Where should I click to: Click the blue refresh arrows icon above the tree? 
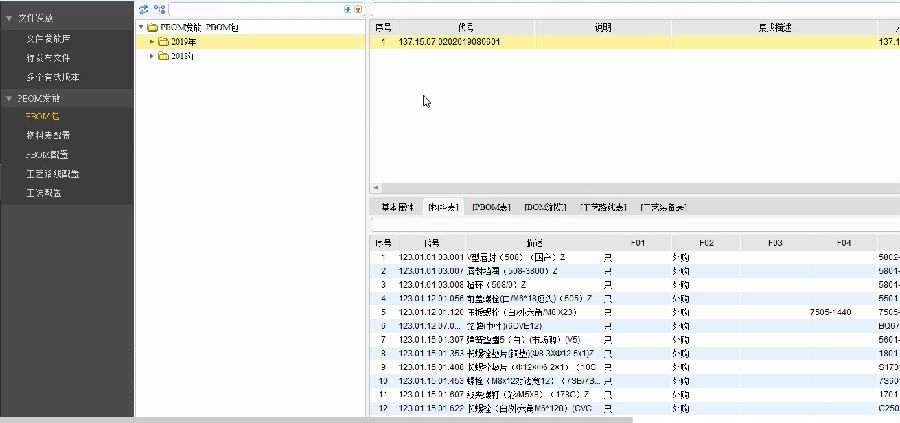[144, 9]
